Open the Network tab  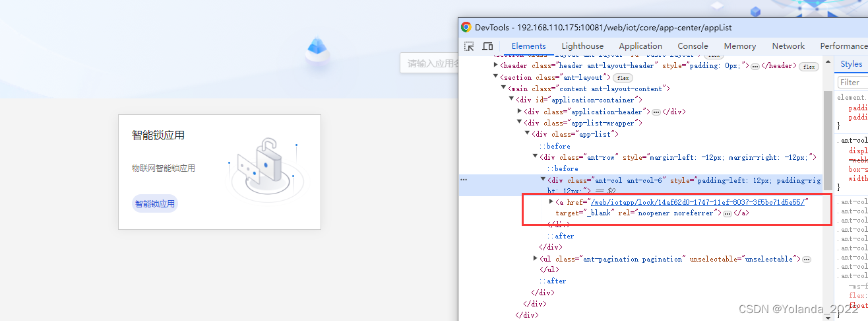click(x=789, y=46)
